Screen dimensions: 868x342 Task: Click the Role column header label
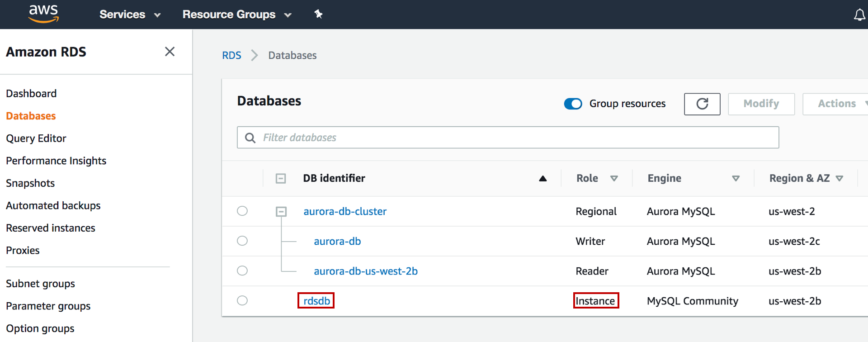[587, 178]
